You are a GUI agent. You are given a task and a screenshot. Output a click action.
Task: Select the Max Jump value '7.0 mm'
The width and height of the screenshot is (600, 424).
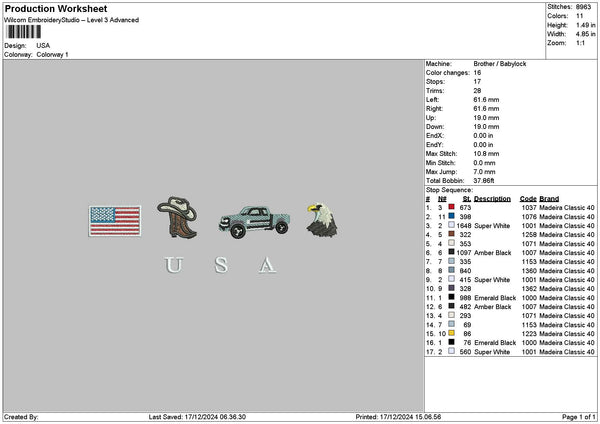coord(484,172)
